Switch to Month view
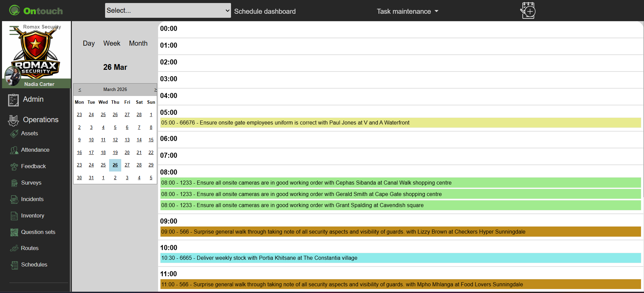644x293 pixels. tap(138, 43)
